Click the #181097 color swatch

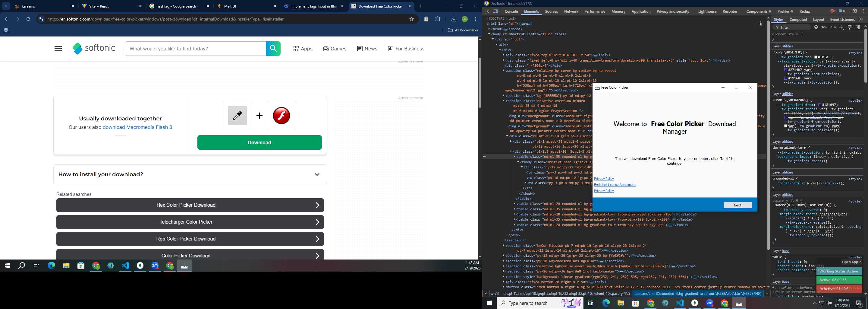pos(820,105)
